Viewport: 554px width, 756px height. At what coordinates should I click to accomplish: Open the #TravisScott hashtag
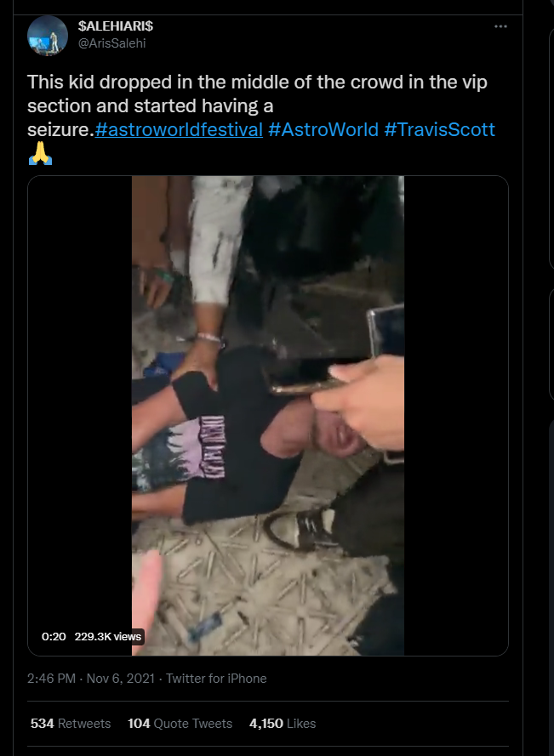[x=440, y=130]
